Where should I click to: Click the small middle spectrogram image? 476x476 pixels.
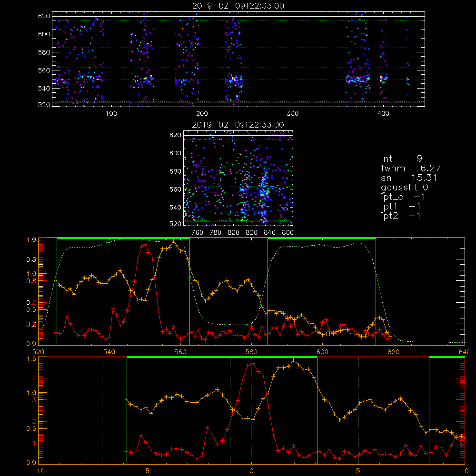(238, 178)
